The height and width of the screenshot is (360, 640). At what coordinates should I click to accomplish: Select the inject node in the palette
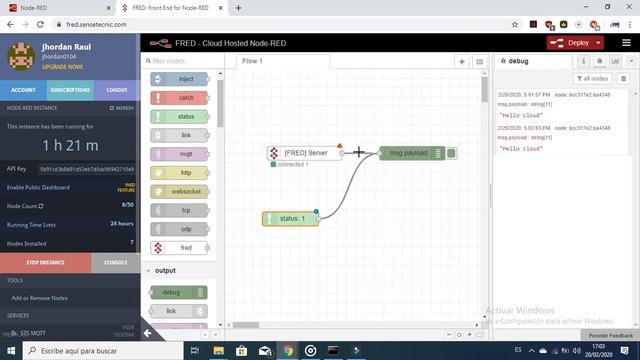[179, 79]
